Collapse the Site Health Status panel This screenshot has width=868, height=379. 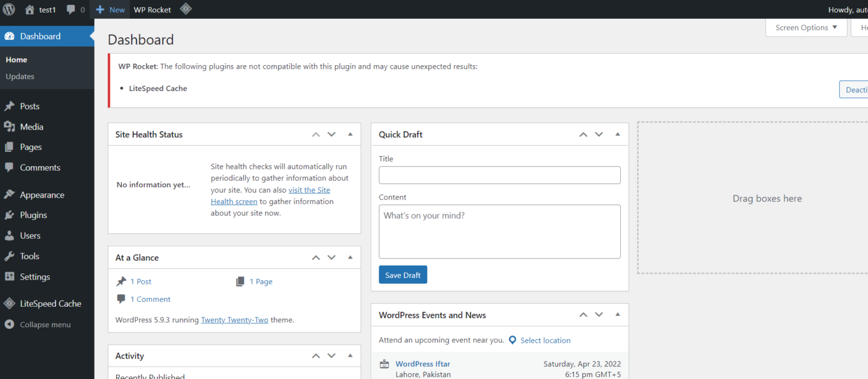pos(350,134)
